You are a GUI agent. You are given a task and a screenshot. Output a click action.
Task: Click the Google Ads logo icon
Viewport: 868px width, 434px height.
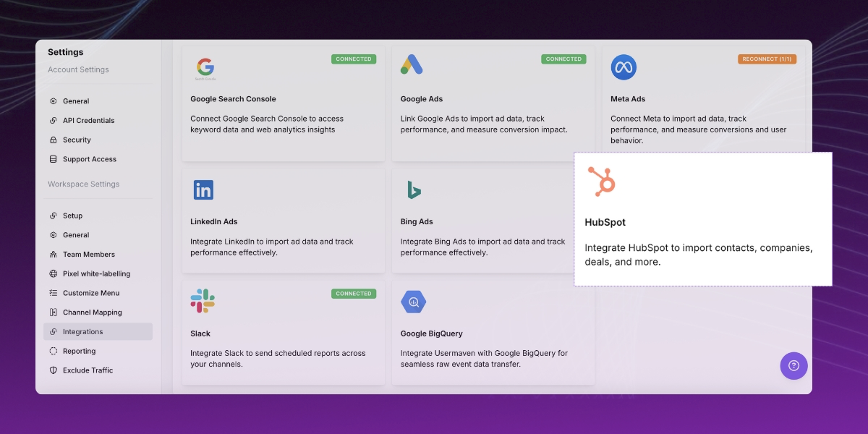point(412,65)
